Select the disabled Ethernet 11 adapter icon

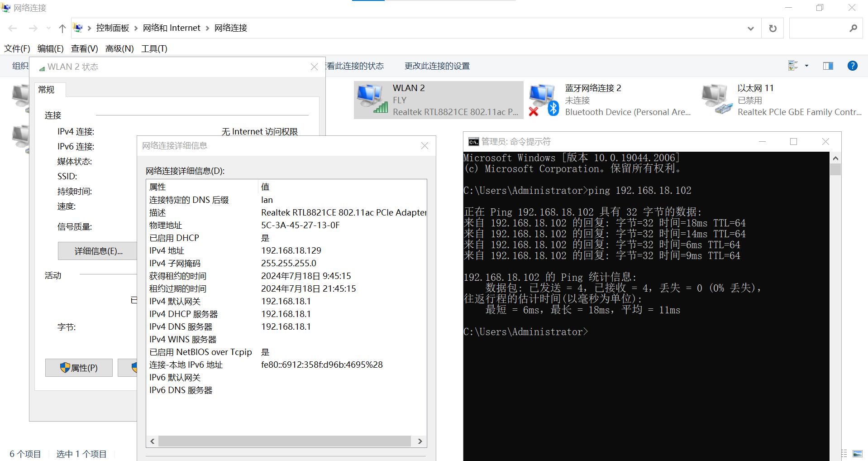click(x=716, y=100)
